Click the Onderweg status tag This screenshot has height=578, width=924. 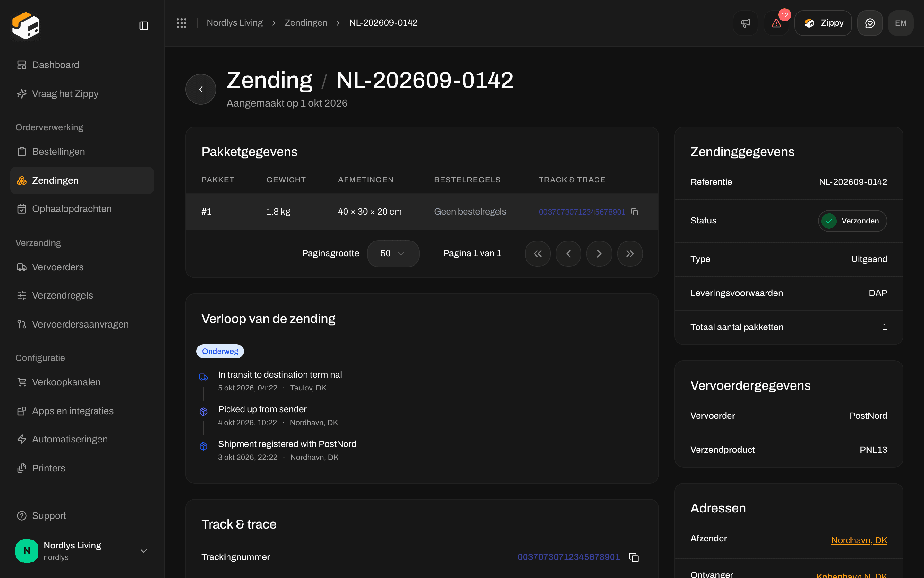click(x=220, y=351)
